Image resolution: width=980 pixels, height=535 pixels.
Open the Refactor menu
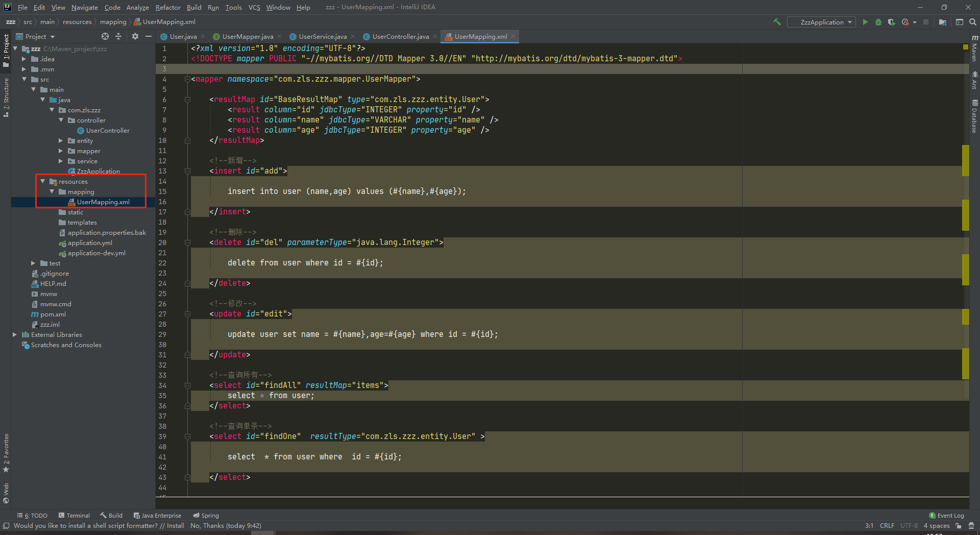(x=168, y=7)
